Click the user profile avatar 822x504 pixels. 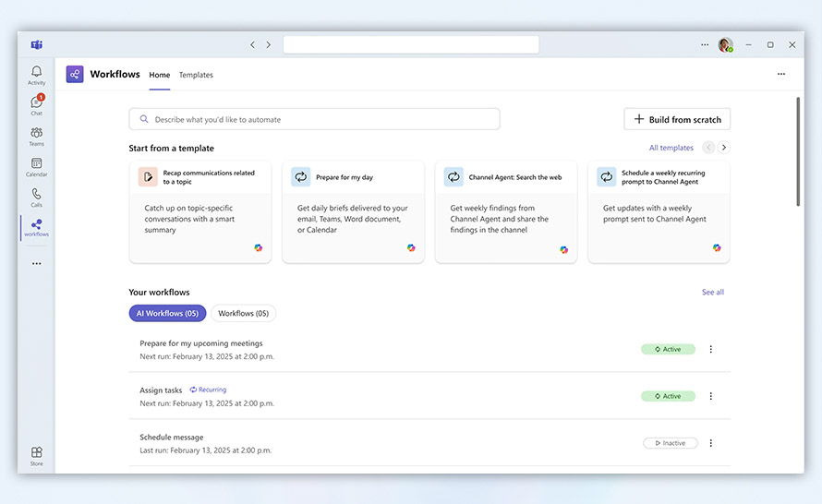(x=725, y=44)
